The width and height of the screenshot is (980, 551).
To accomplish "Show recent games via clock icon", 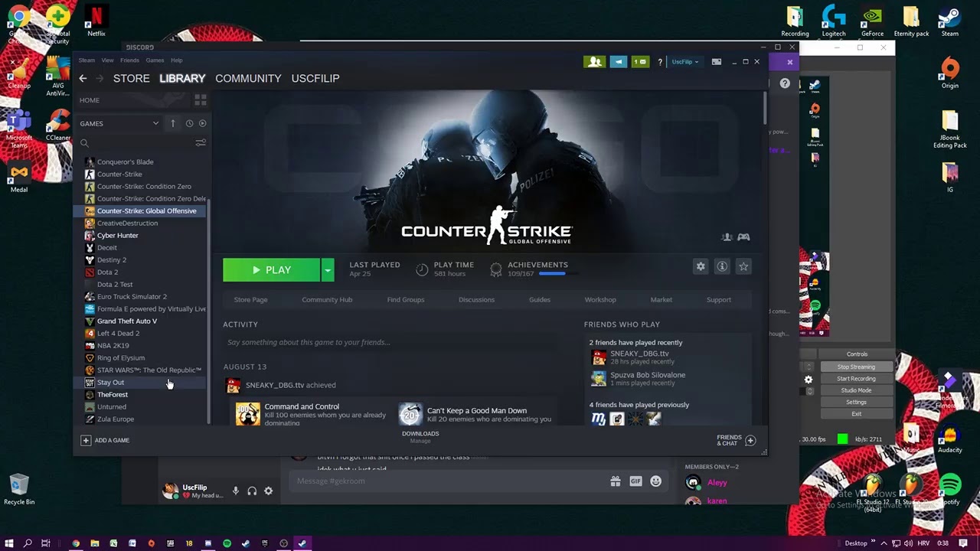I will click(189, 123).
